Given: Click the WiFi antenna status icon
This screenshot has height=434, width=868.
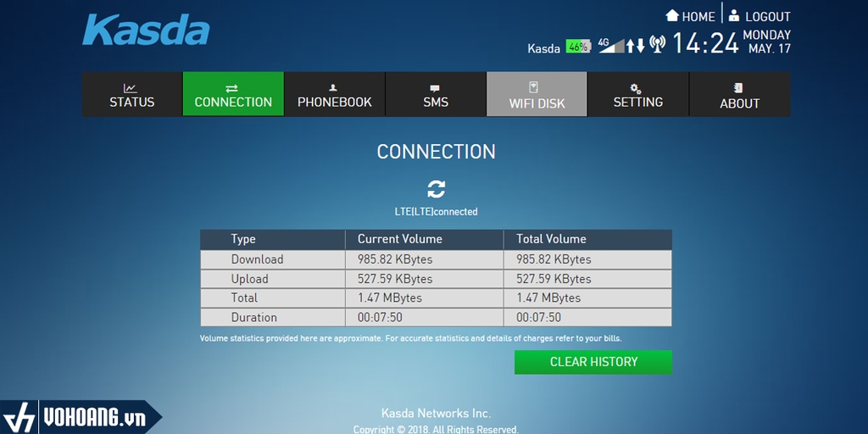Looking at the screenshot, I should coord(657,44).
